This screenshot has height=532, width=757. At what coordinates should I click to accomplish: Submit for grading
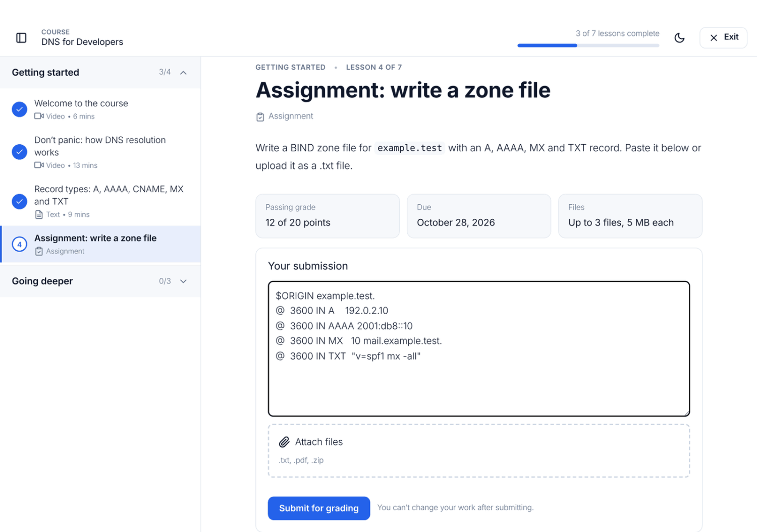pyautogui.click(x=319, y=508)
